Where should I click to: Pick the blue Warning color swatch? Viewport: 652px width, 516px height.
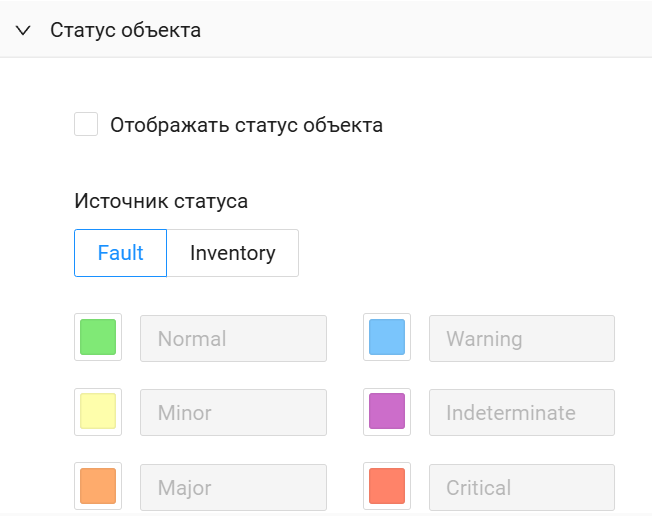[x=386, y=338]
